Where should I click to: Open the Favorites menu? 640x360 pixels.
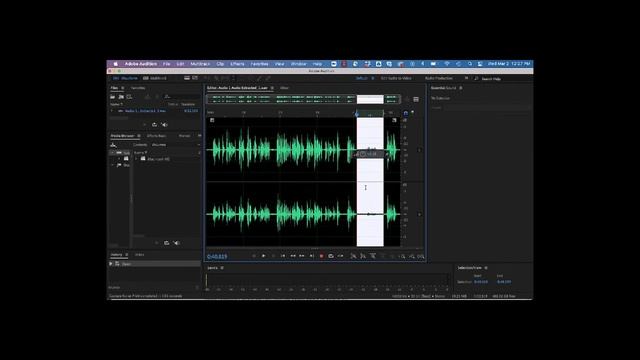259,64
